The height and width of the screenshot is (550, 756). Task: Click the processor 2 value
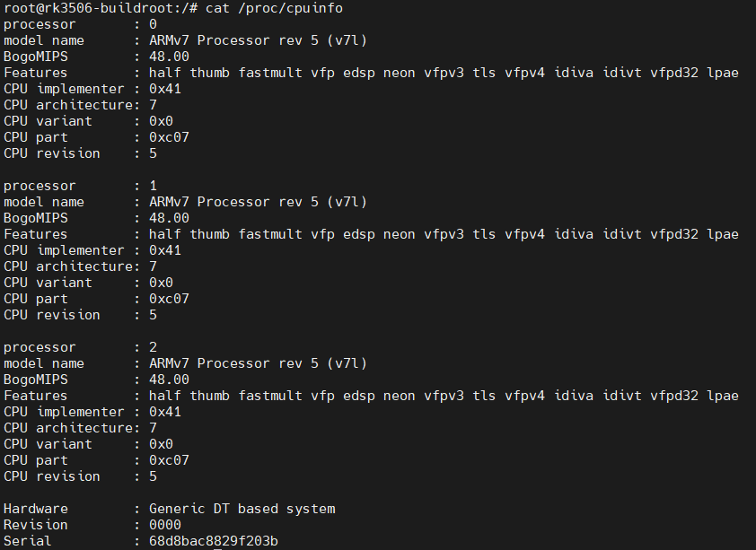153,347
